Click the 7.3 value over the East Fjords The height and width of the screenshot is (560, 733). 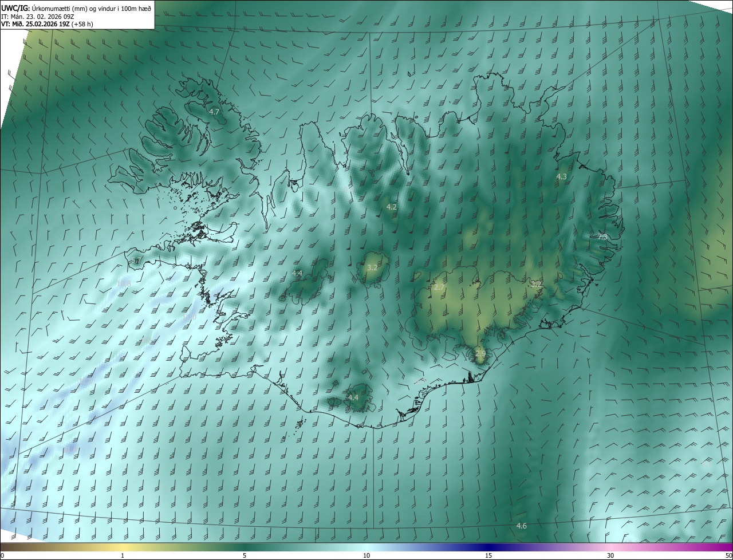tap(602, 236)
